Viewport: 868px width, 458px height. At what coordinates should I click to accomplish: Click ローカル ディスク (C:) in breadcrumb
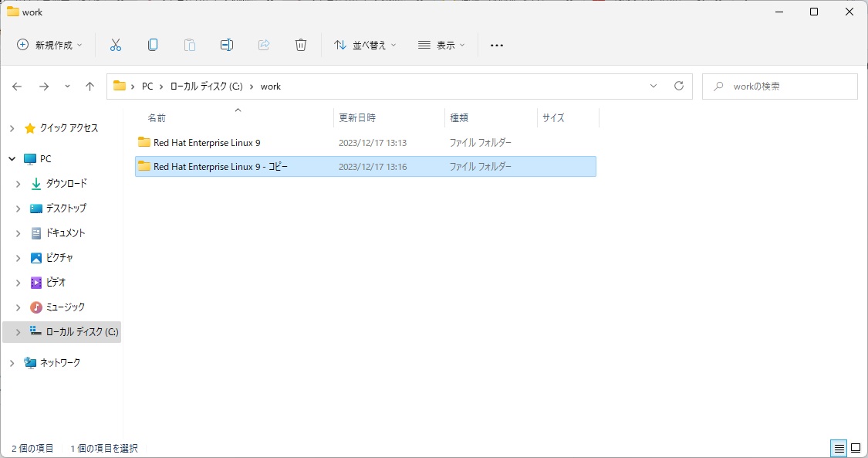click(207, 87)
